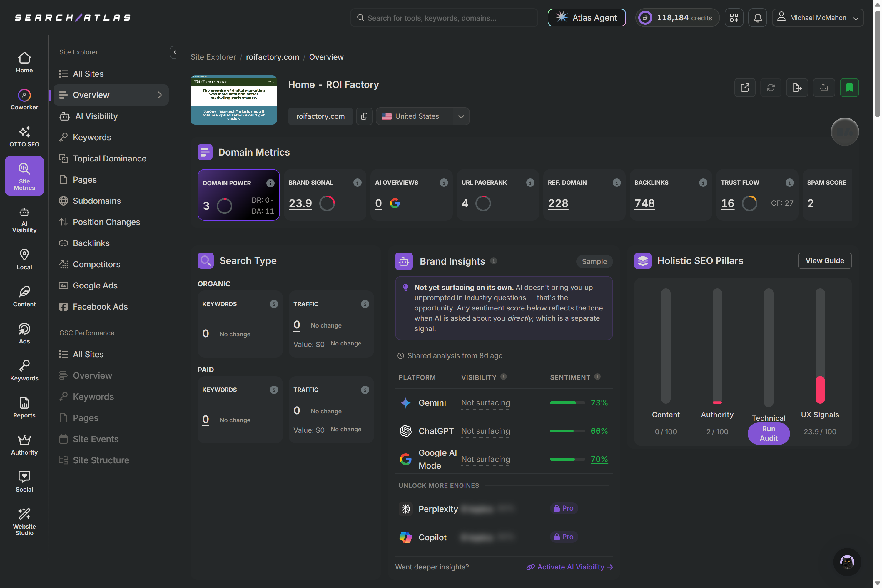
Task: Click the Gemini 73% sentiment bar
Action: point(567,403)
